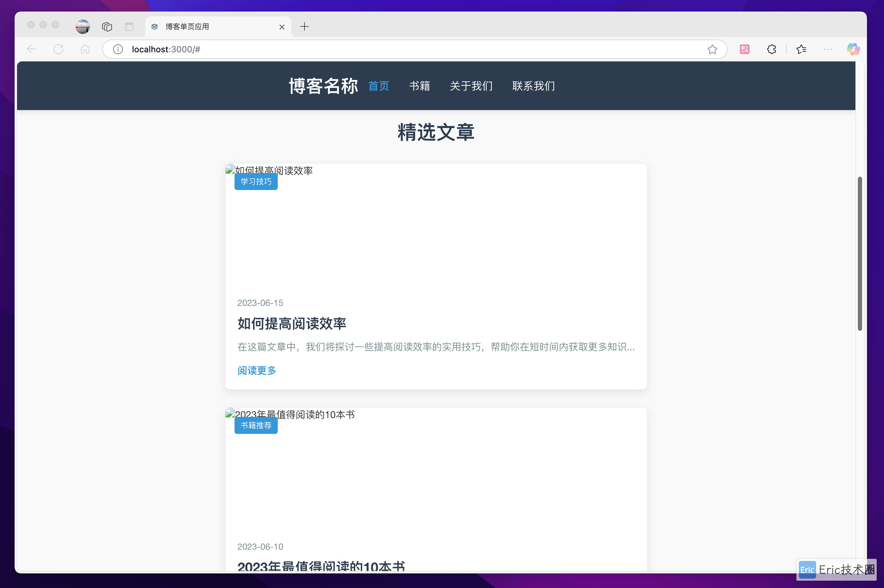Open 关于我们 nav item
Image resolution: width=884 pixels, height=588 pixels.
point(471,86)
